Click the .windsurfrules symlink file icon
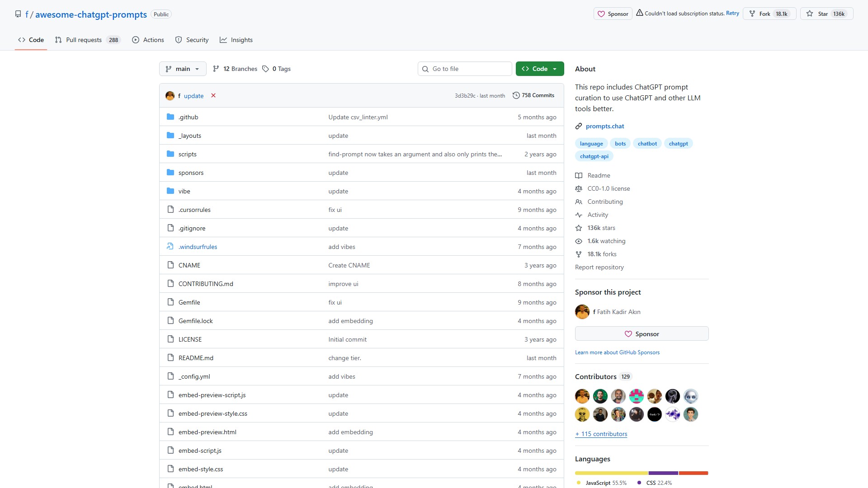 [x=170, y=247]
